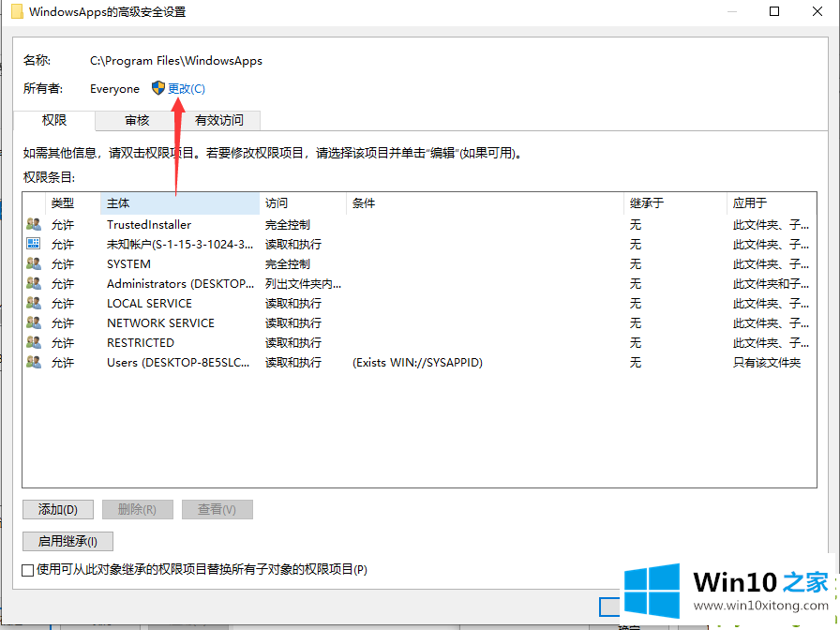The height and width of the screenshot is (630, 840).
Task: Select the Administrators (DESKTOP... entry
Action: pyautogui.click(x=181, y=284)
